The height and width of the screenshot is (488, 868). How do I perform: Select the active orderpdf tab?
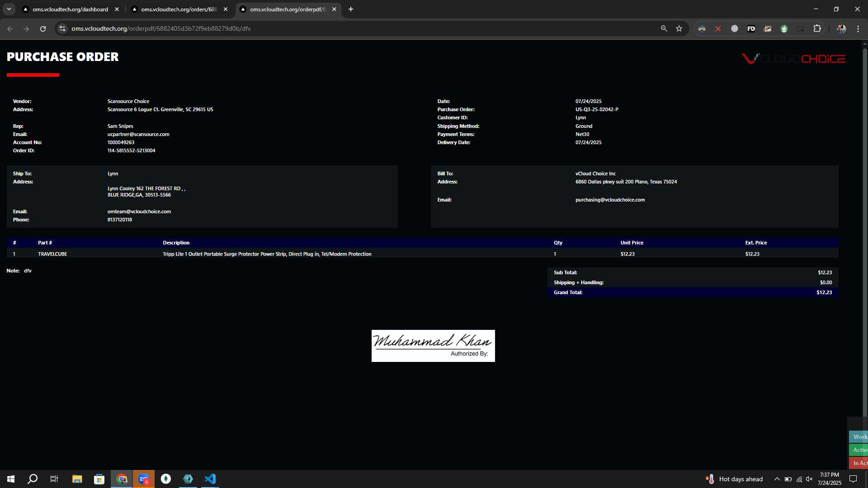tap(288, 9)
